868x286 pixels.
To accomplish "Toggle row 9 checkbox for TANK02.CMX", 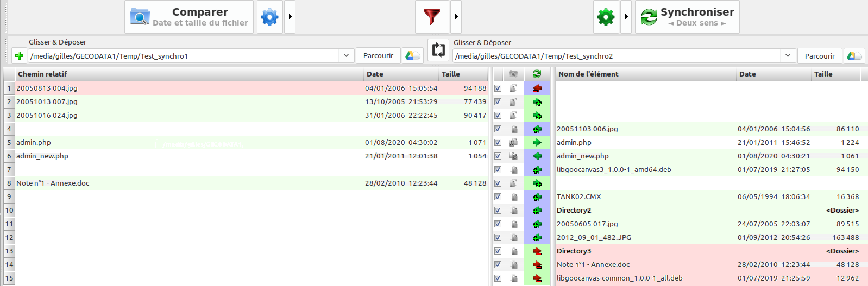I will click(x=498, y=196).
